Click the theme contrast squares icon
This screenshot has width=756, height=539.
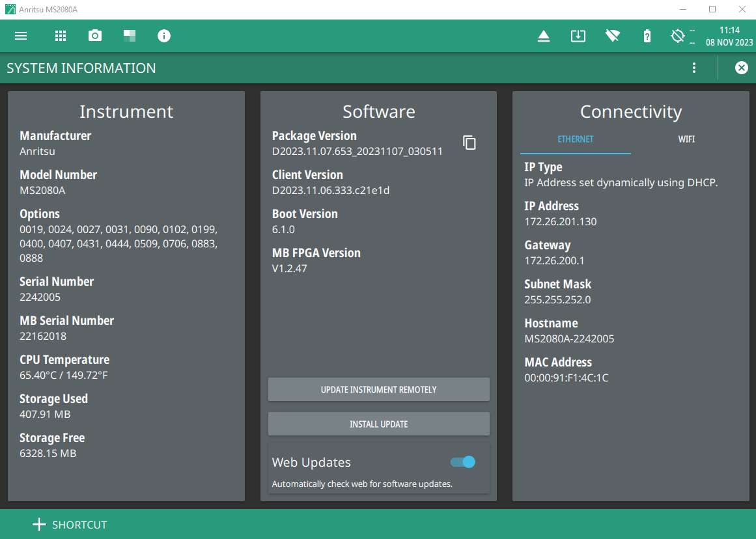click(130, 36)
